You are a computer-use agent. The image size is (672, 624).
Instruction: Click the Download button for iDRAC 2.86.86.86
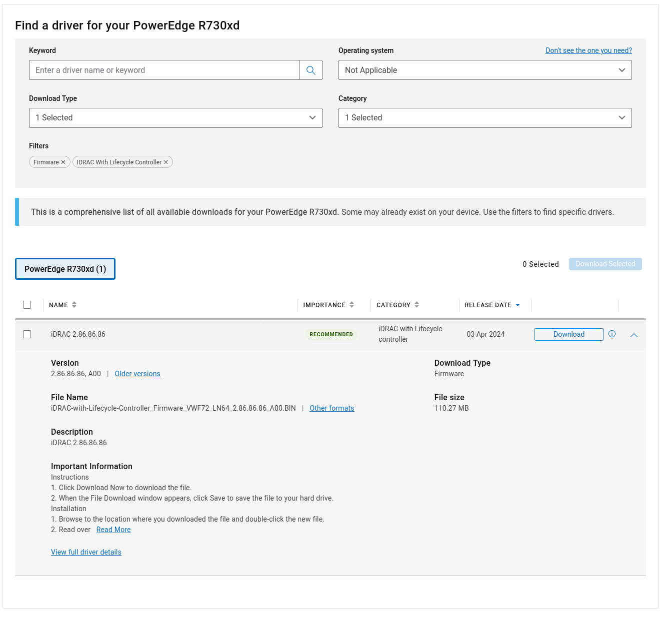pos(569,334)
